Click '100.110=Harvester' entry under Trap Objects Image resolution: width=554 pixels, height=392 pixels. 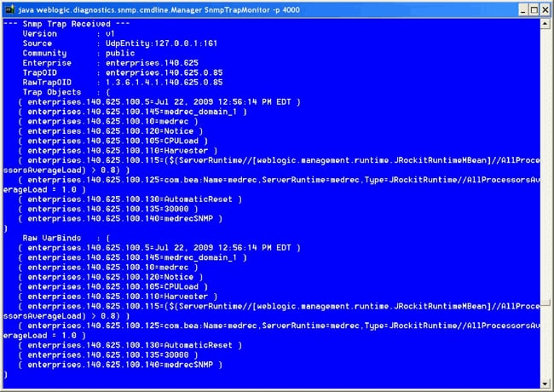118,151
